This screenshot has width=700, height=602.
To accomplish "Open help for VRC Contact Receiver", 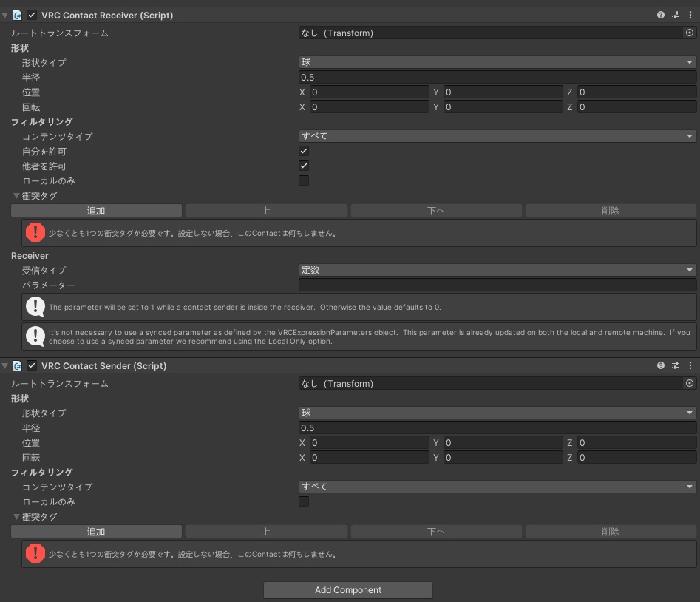I will click(661, 15).
